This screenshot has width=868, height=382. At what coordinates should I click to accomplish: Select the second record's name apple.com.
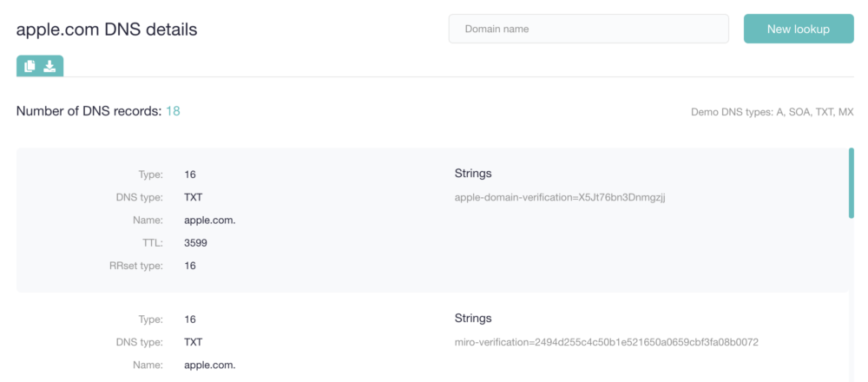[x=210, y=366]
